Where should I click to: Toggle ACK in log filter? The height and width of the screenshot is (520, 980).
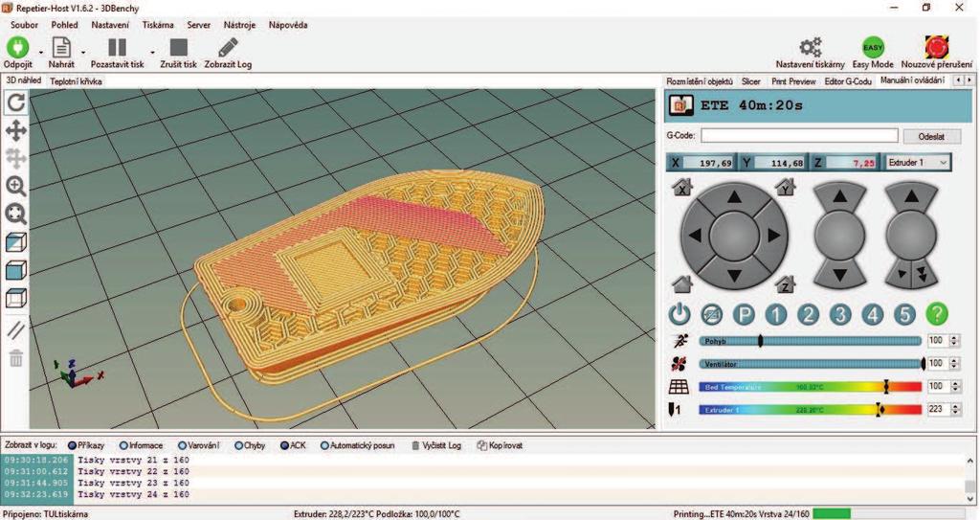(293, 445)
